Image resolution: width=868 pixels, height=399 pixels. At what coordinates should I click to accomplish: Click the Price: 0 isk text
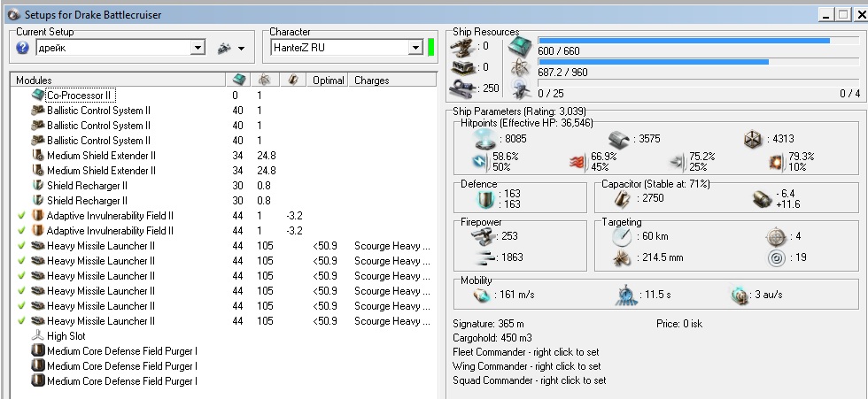(679, 324)
